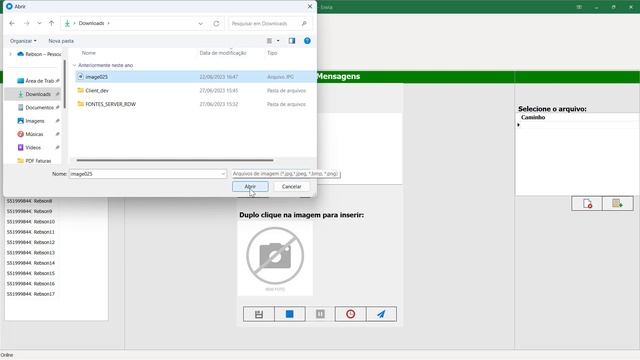Toggle the preview pane icon
Image resolution: width=640 pixels, height=360 pixels.
(x=292, y=41)
